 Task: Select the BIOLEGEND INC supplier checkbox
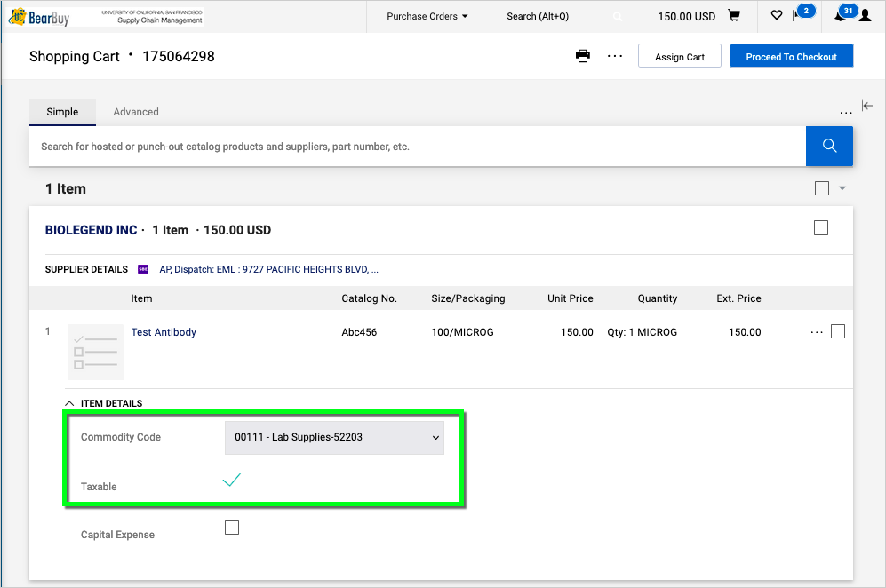(x=821, y=227)
